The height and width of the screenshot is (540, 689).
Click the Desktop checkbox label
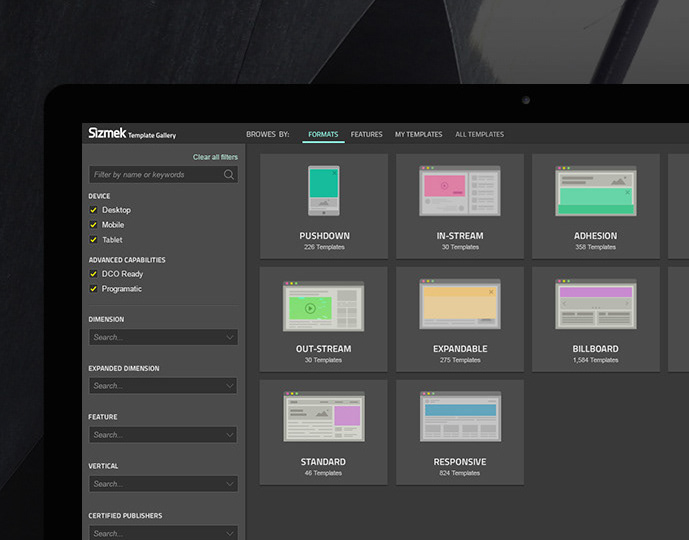click(116, 210)
